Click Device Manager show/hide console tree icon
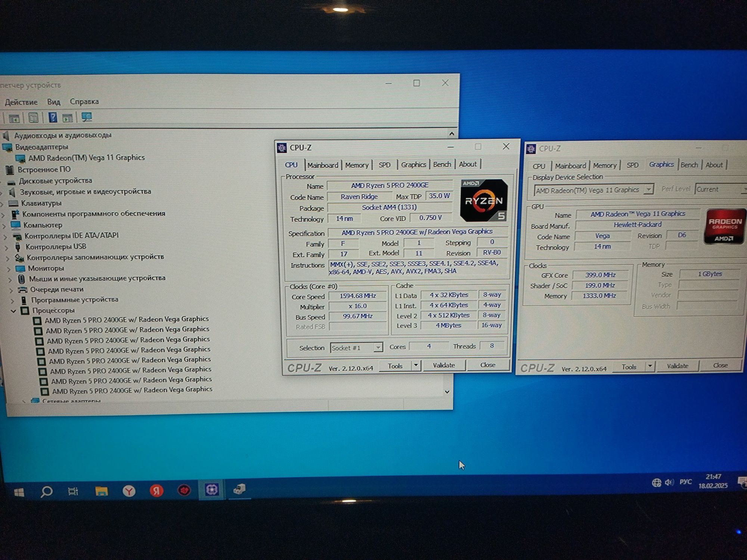Viewport: 747px width, 560px height. [x=14, y=119]
